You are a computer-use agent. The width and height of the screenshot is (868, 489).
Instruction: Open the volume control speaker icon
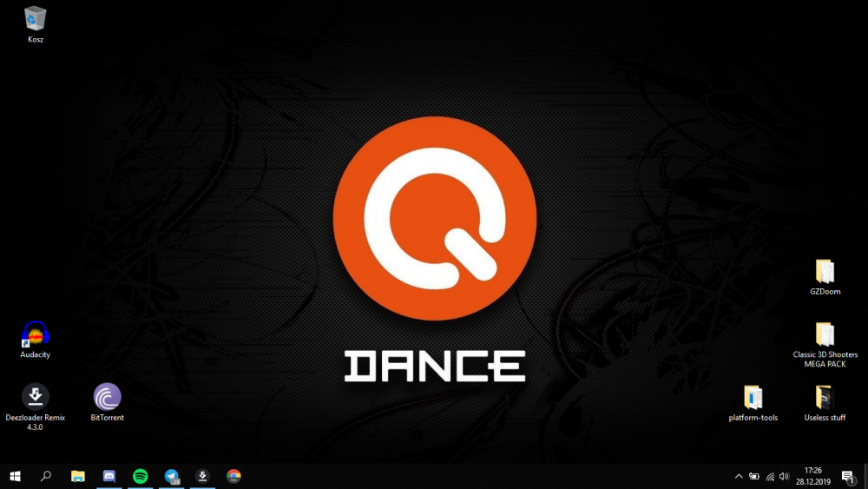coord(784,476)
